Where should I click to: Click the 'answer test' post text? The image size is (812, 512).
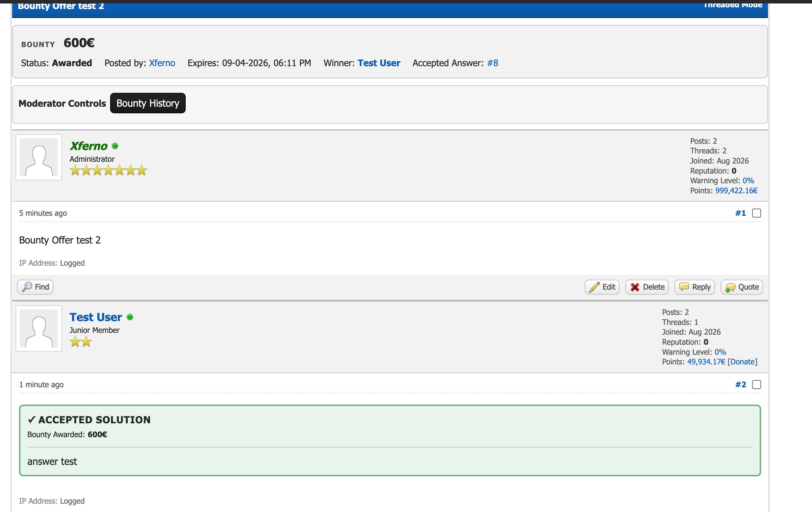tap(52, 461)
